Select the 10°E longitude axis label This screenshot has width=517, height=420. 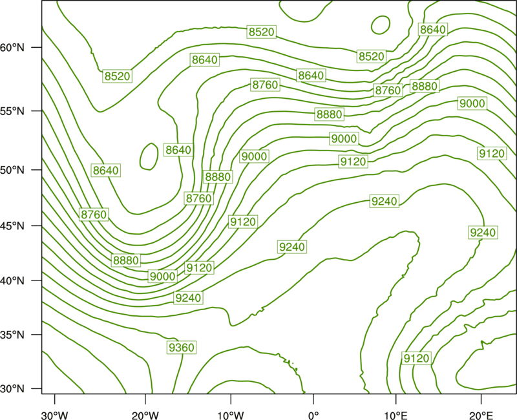click(396, 415)
